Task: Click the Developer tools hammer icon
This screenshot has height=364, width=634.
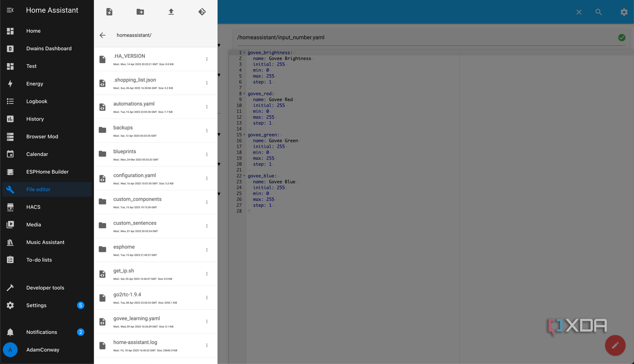Action: (x=10, y=288)
